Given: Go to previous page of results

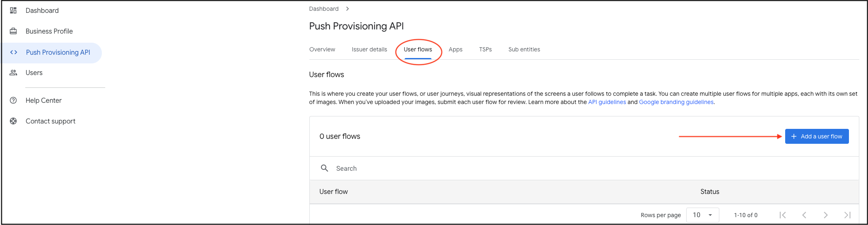Looking at the screenshot, I should point(804,215).
